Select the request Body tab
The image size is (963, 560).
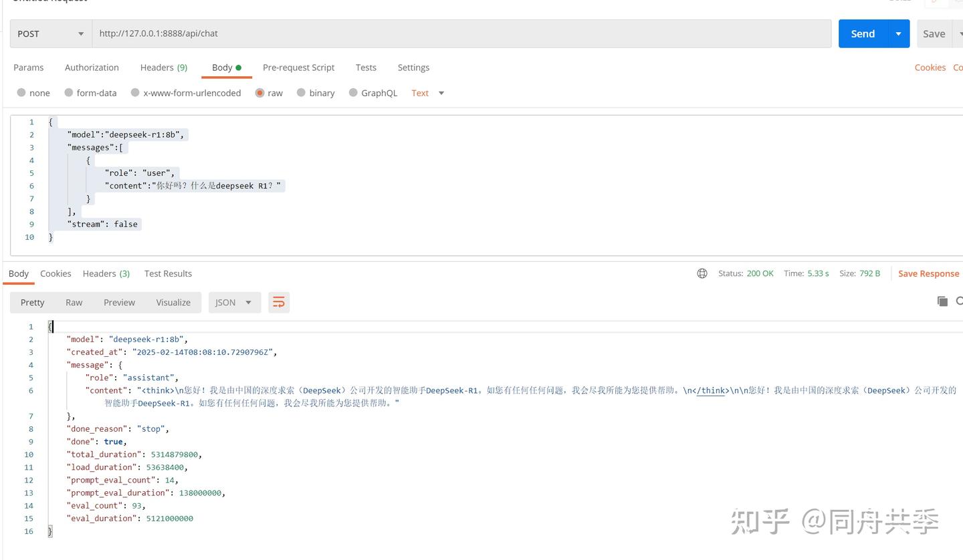click(226, 67)
